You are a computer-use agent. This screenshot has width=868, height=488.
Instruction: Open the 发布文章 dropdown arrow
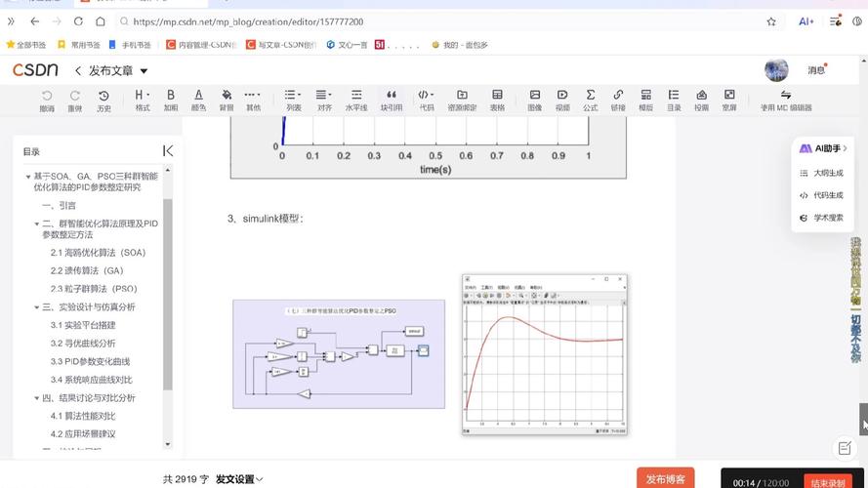[144, 71]
